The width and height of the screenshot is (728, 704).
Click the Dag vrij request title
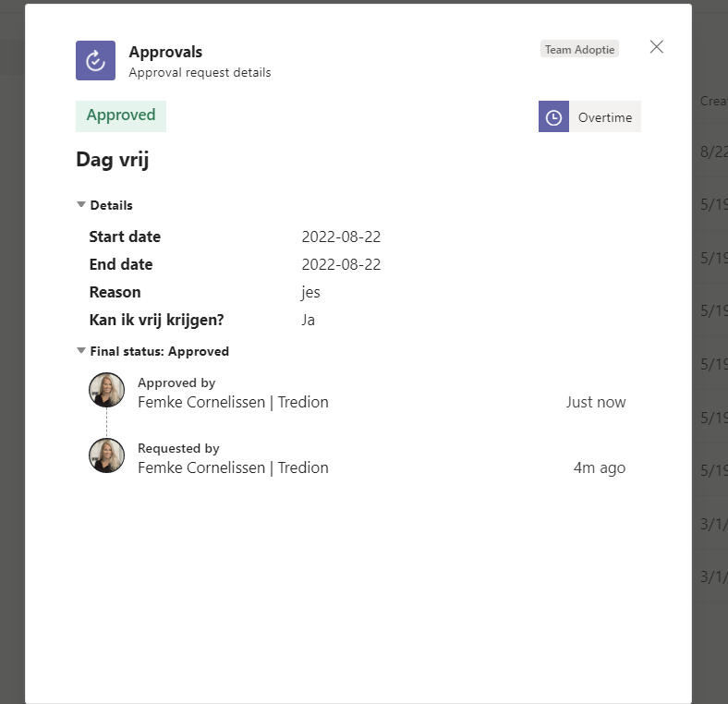[113, 160]
